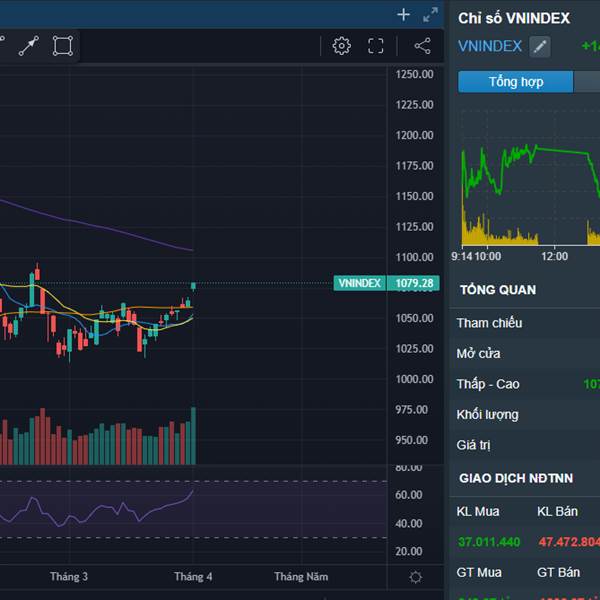Click KL Mua value 37.011.440
Screen dimensions: 600x600
tap(489, 542)
